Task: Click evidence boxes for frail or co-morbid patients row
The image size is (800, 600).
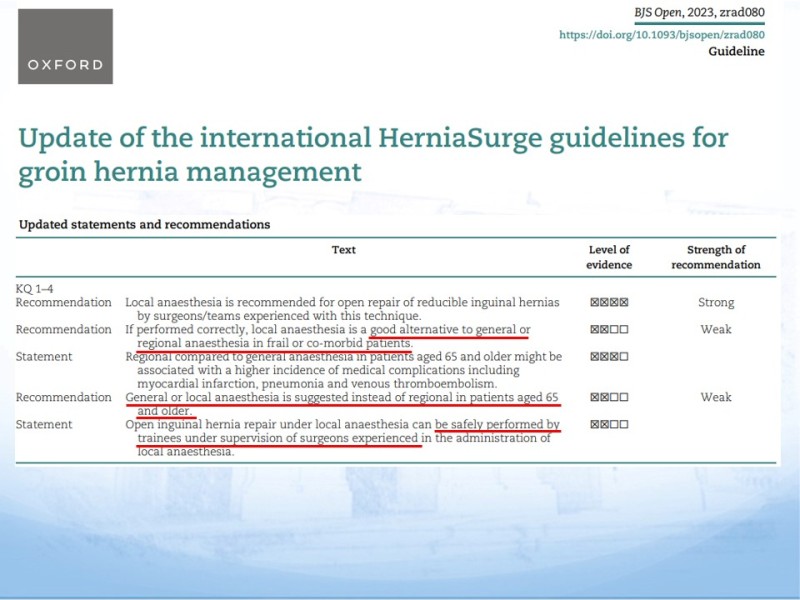Action: [609, 329]
